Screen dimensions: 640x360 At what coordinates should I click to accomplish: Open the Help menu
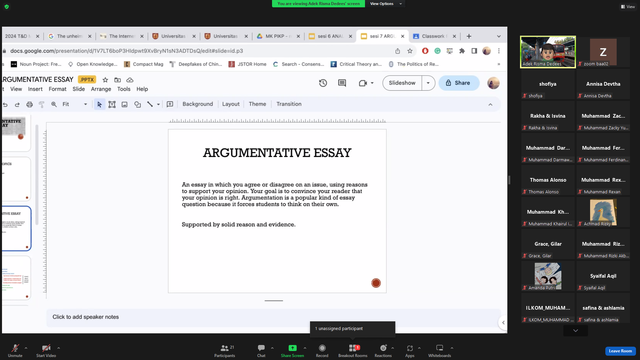142,89
